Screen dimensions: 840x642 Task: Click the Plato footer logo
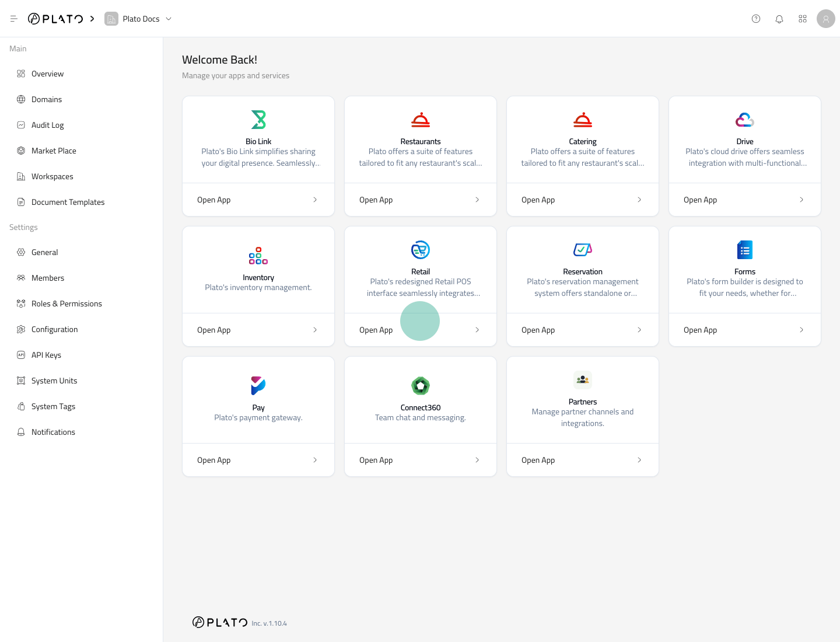pos(220,622)
